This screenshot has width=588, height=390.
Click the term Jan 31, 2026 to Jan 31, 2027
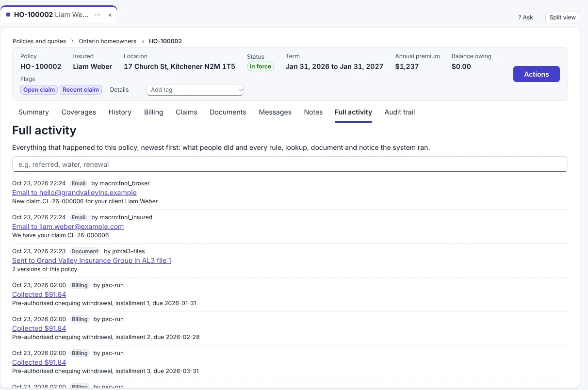334,66
